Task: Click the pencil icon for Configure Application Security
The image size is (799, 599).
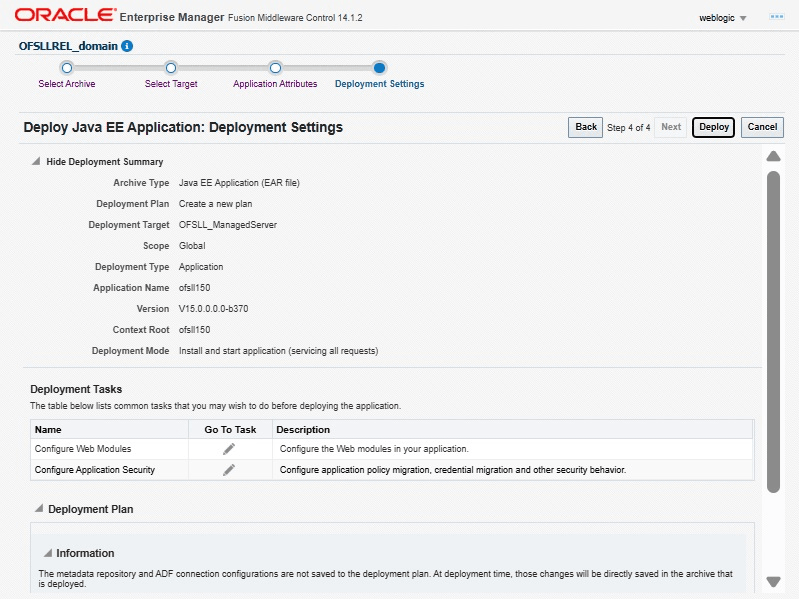Action: click(229, 470)
